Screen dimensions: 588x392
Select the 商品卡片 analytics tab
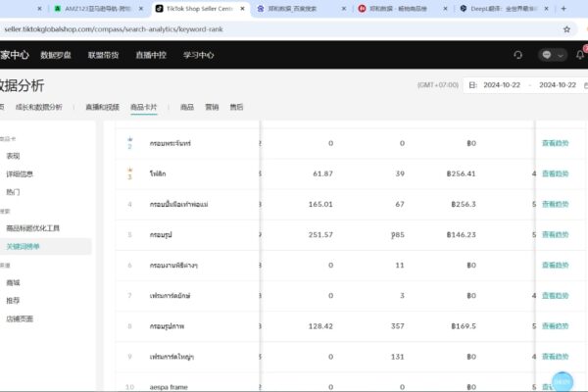(x=144, y=107)
